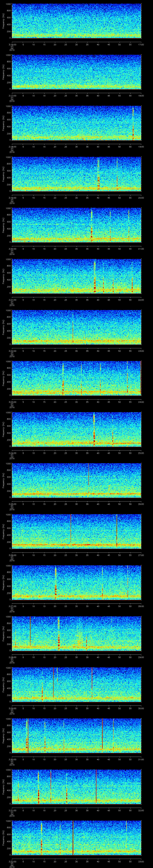Open the spectrogram panel starting at 3:18:00

tap(77, 123)
